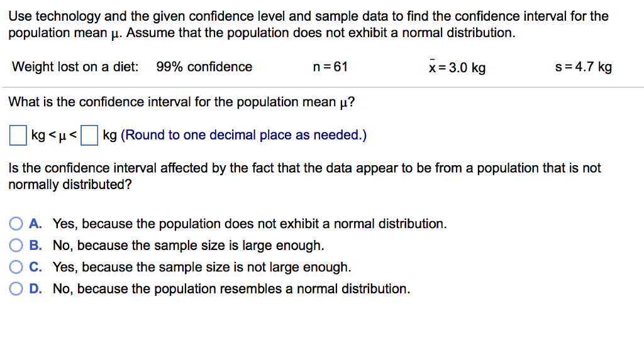Viewport: 644px width, 348px height.
Task: Click the 'Weight lost on a diet:' label
Action: coord(75,67)
